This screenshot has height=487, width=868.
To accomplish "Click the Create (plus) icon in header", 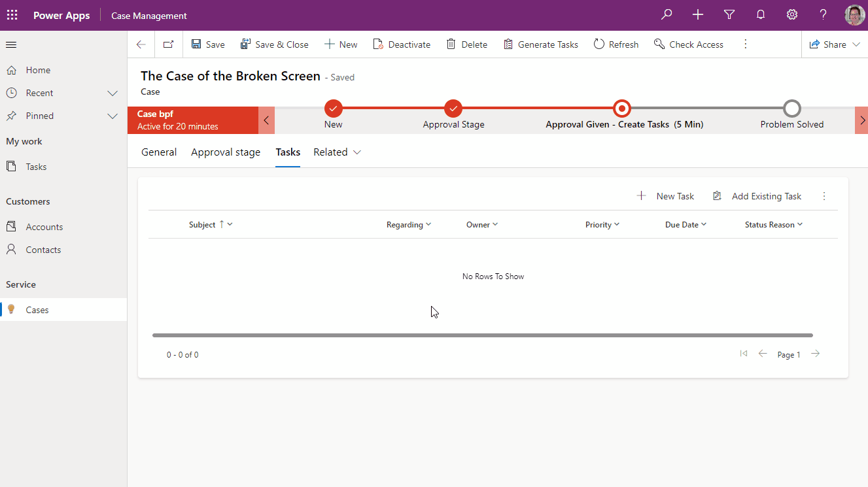I will pos(698,14).
